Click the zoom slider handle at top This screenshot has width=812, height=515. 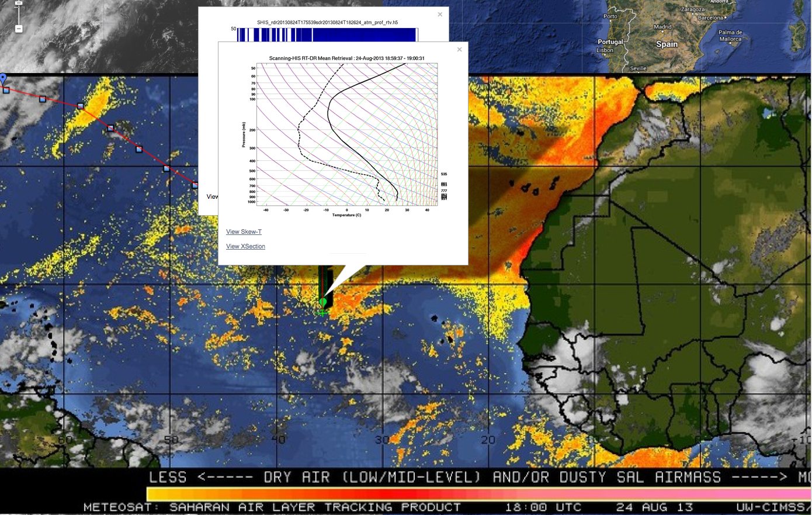[x=19, y=4]
